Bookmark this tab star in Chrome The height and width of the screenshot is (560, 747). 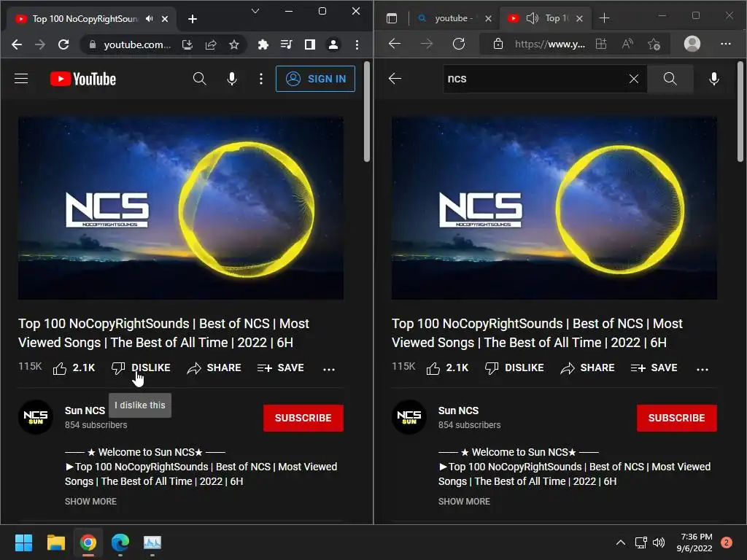click(x=234, y=44)
